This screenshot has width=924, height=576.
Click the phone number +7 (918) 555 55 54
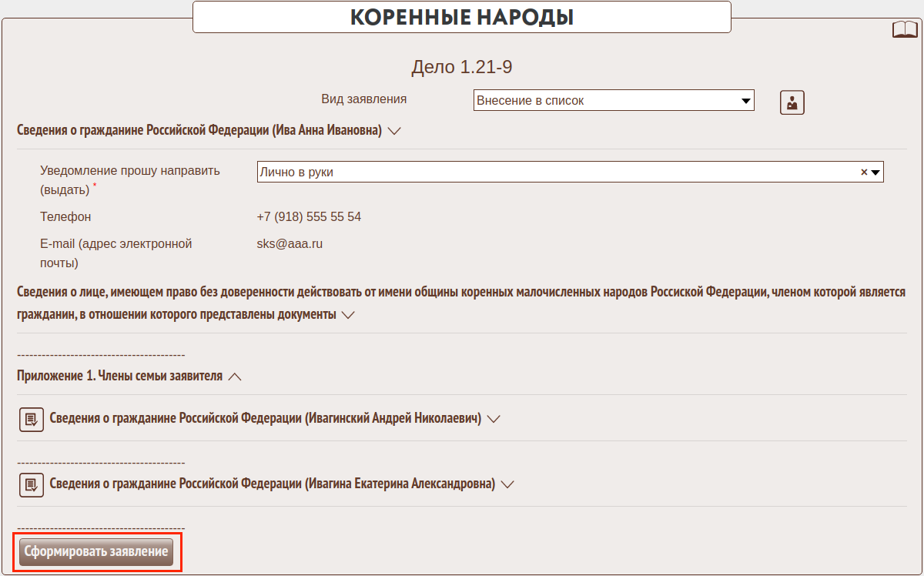pos(309,217)
